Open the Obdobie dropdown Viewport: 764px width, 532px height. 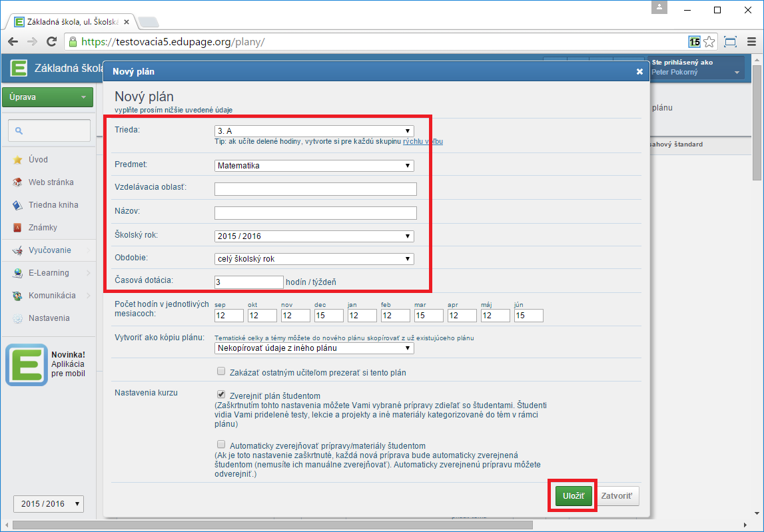point(314,259)
